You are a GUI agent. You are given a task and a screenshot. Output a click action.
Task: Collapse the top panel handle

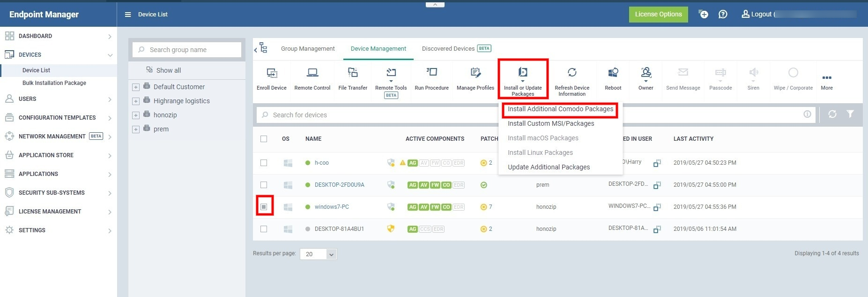pyautogui.click(x=435, y=4)
